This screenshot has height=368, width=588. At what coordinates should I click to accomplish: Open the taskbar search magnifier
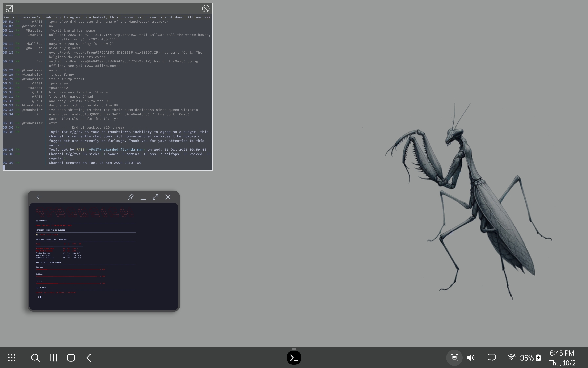pos(35,357)
